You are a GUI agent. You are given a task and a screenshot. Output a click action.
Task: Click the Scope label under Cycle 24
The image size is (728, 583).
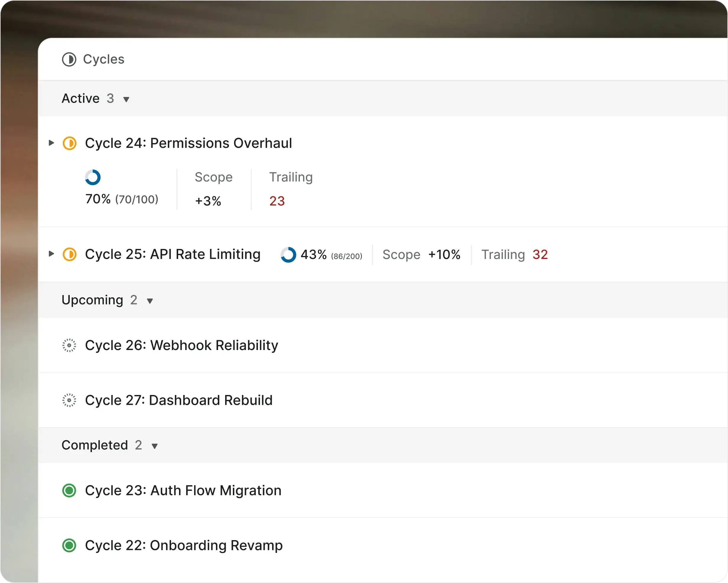click(x=214, y=177)
